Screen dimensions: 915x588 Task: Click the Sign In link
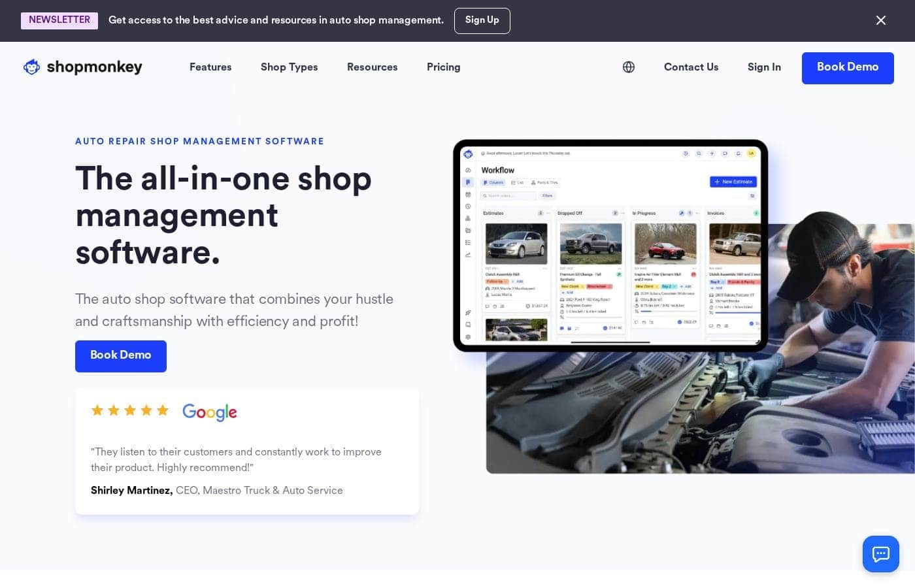click(764, 67)
